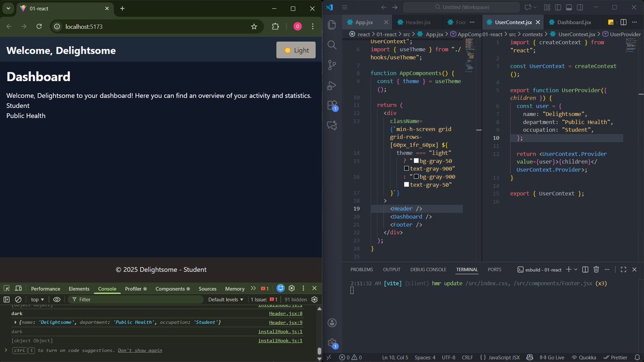This screenshot has height=362, width=644.
Task: Reload the localhost page in Chrome
Action: [39, 26]
